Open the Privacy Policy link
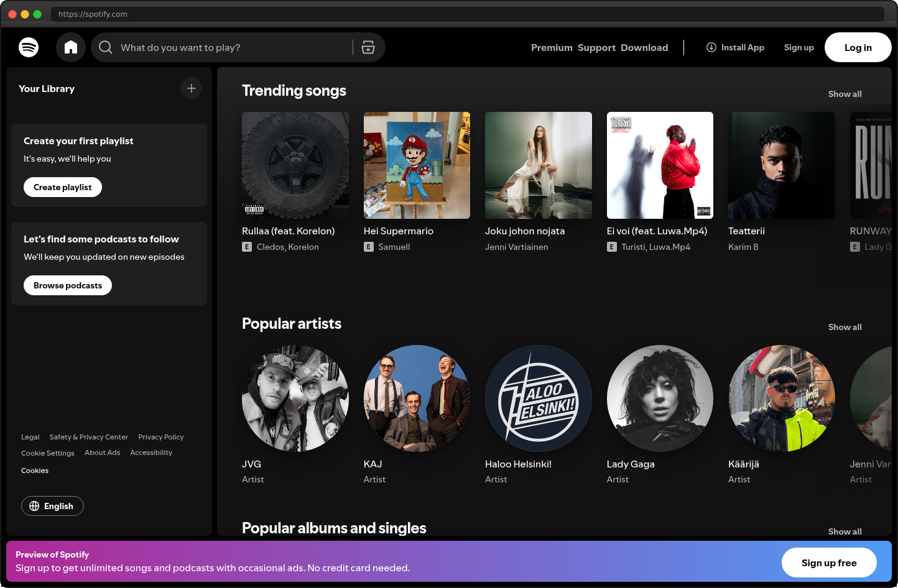Image resolution: width=898 pixels, height=588 pixels. [x=160, y=437]
